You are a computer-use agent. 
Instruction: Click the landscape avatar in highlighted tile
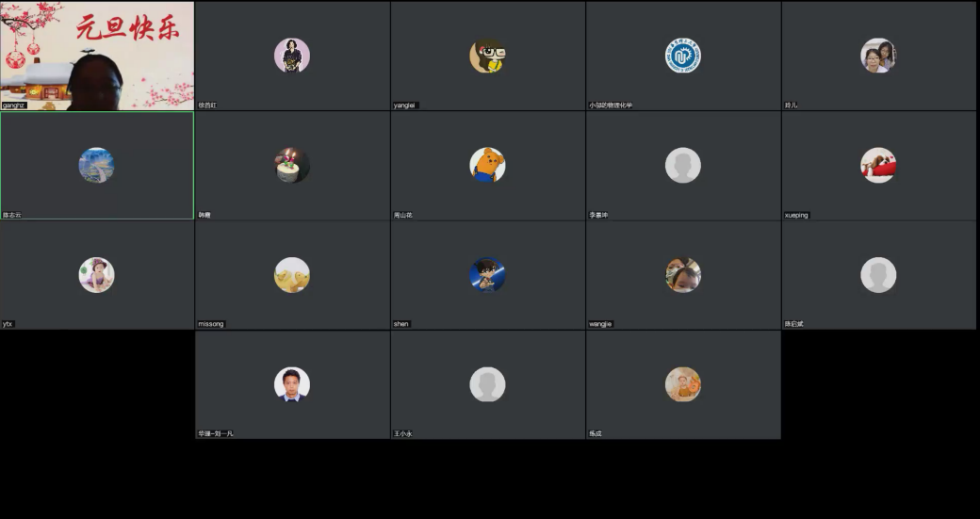(96, 166)
